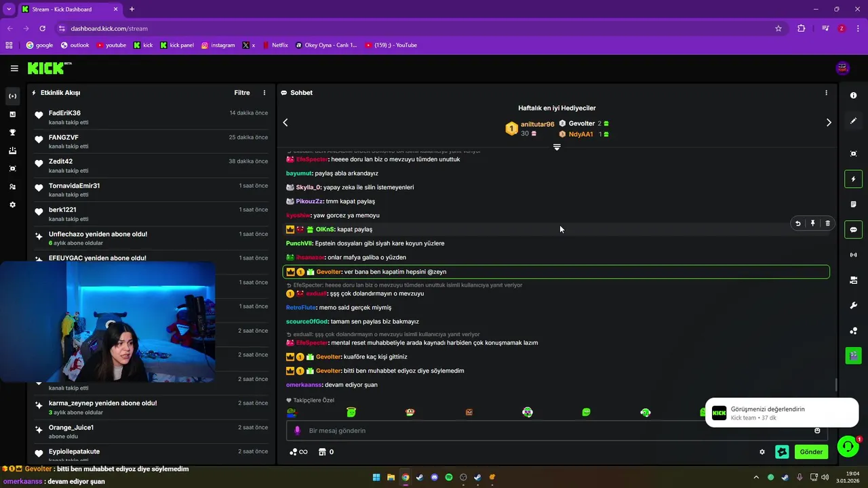The height and width of the screenshot is (488, 868).
Task: Click the Gevolter username in highlighted message
Action: tap(328, 272)
